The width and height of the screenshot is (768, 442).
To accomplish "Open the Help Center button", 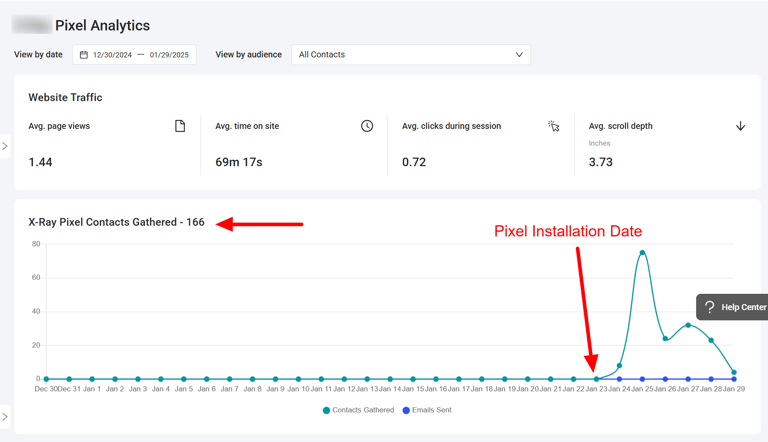I will click(732, 307).
